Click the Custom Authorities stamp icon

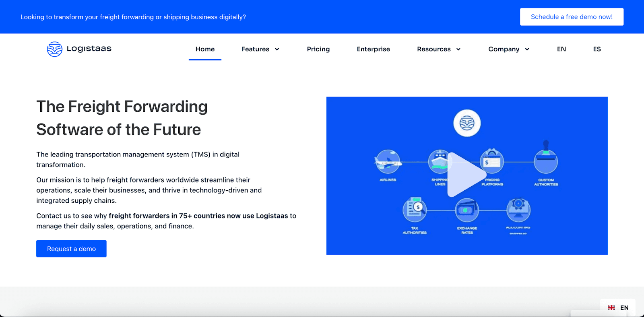(x=546, y=158)
